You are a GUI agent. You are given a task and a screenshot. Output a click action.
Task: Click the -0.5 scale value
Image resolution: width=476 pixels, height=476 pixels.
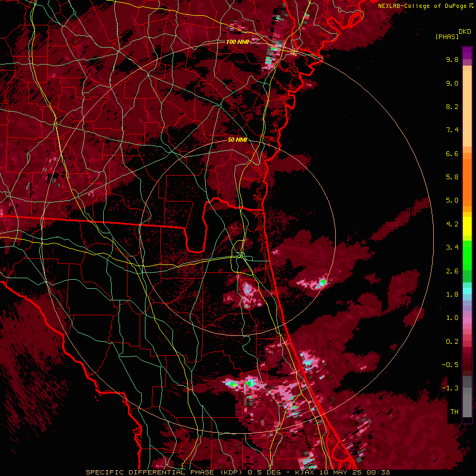pyautogui.click(x=450, y=365)
